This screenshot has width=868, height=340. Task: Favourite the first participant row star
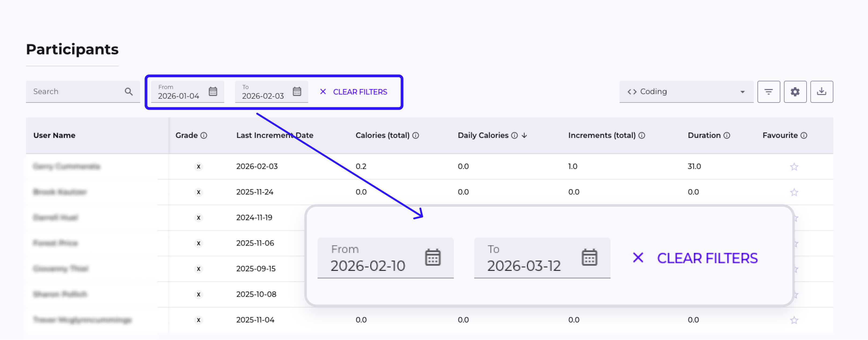[x=794, y=167]
